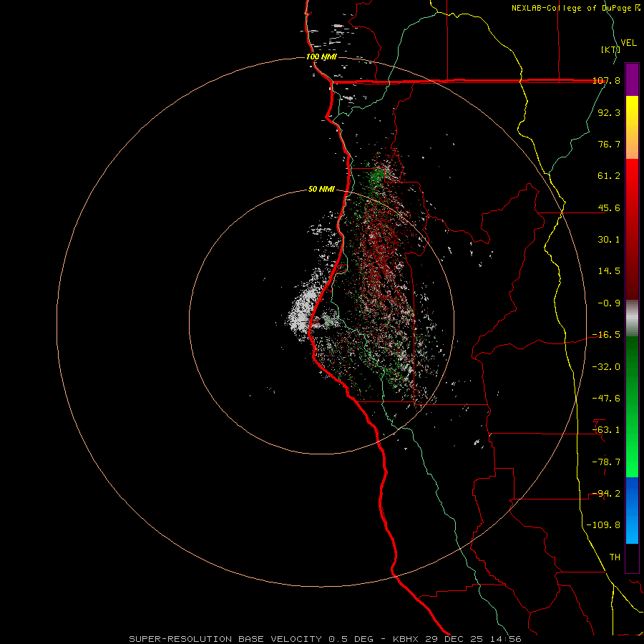The width and height of the screenshot is (644, 644).
Task: Click the 100 NMI range ring label
Action: (321, 57)
